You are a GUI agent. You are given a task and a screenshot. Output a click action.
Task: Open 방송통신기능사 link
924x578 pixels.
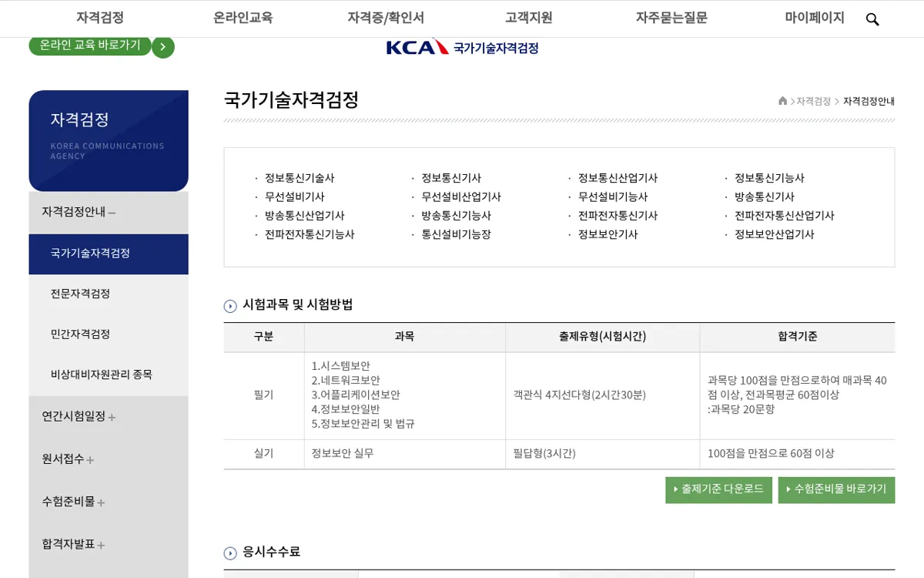coord(456,216)
